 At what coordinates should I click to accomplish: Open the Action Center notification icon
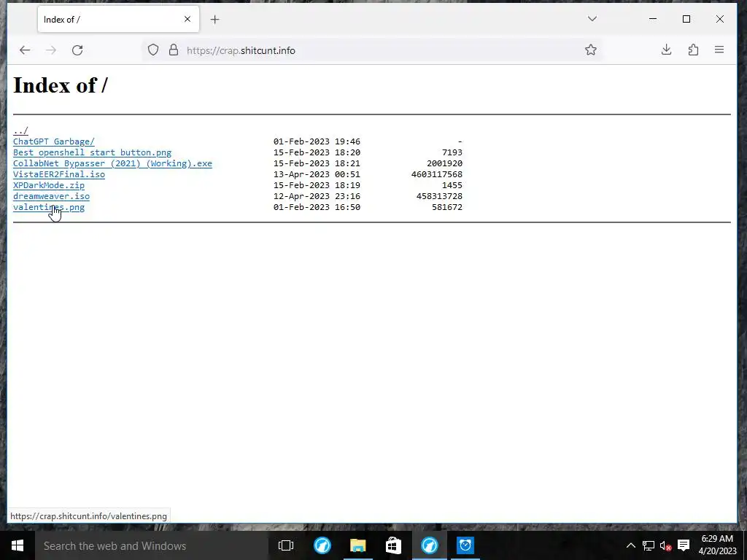click(x=684, y=545)
